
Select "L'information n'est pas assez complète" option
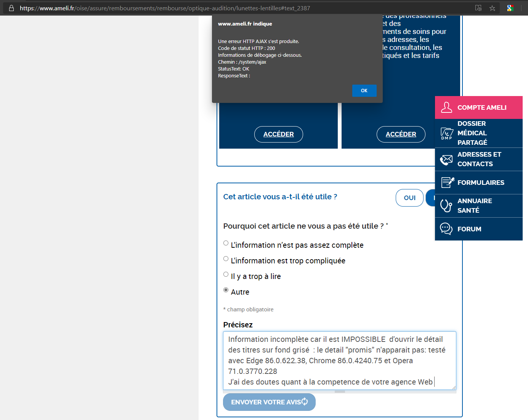coord(226,243)
